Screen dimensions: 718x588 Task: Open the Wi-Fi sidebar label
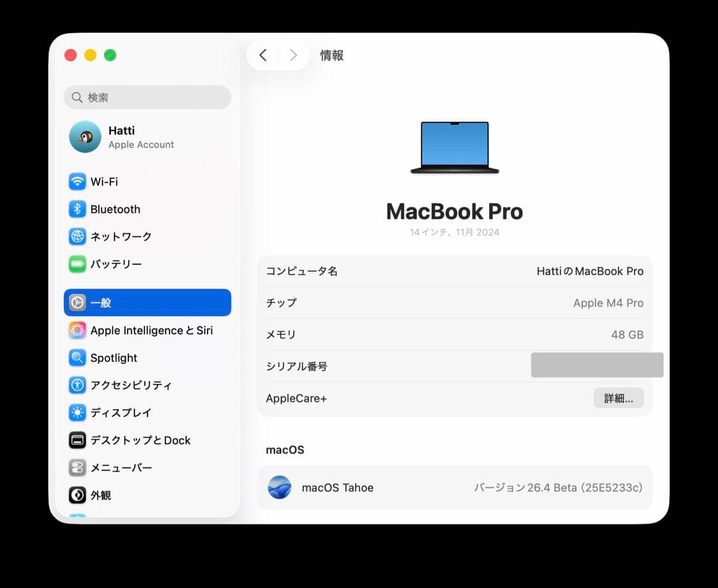pyautogui.click(x=104, y=181)
